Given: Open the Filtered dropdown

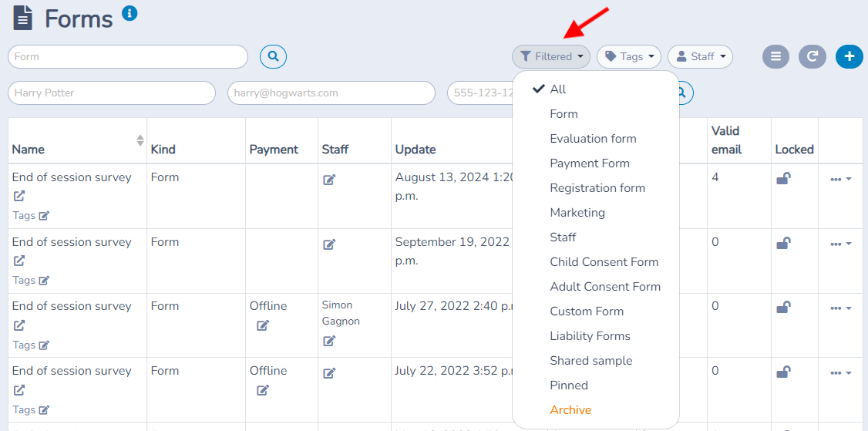Looking at the screenshot, I should point(551,56).
